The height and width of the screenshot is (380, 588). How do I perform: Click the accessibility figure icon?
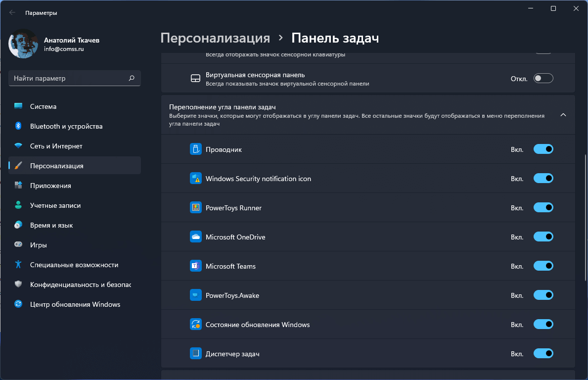click(18, 264)
